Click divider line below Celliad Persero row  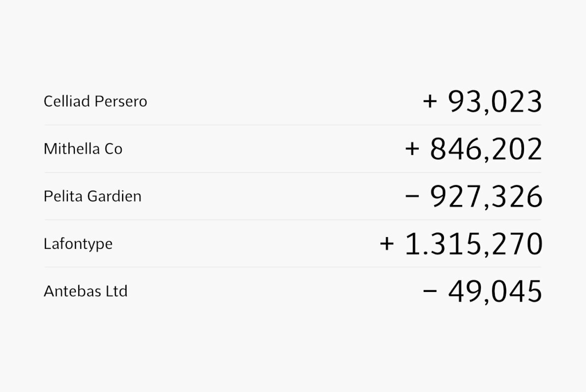point(293,125)
